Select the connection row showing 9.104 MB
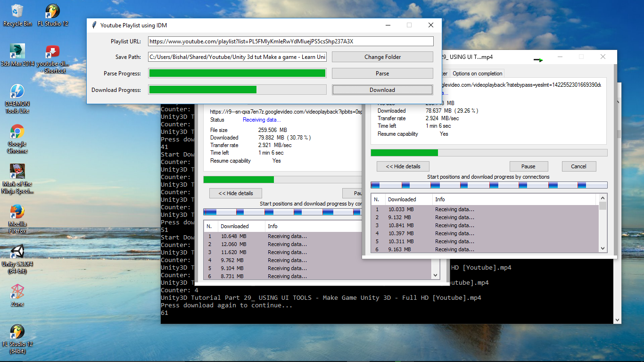Viewport: 644px width, 362px height. 317,268
